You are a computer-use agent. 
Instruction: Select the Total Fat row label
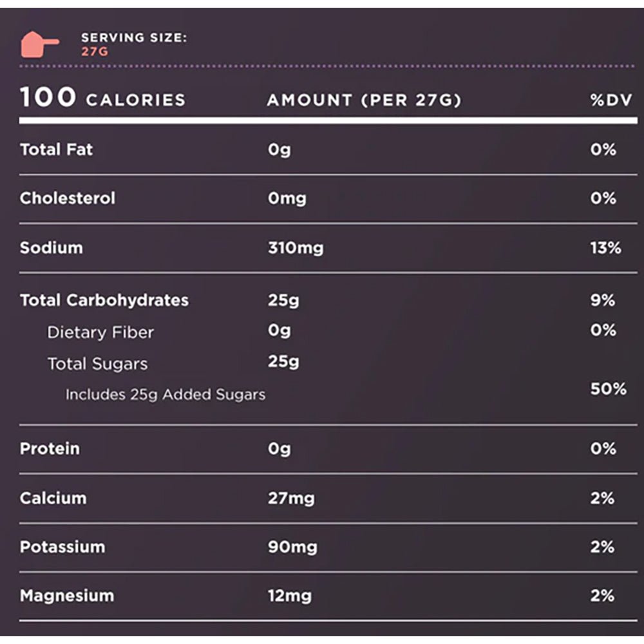click(x=56, y=149)
